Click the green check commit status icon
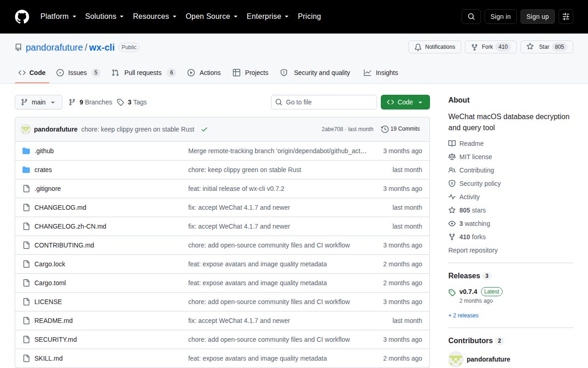The width and height of the screenshot is (588, 368). tap(204, 129)
